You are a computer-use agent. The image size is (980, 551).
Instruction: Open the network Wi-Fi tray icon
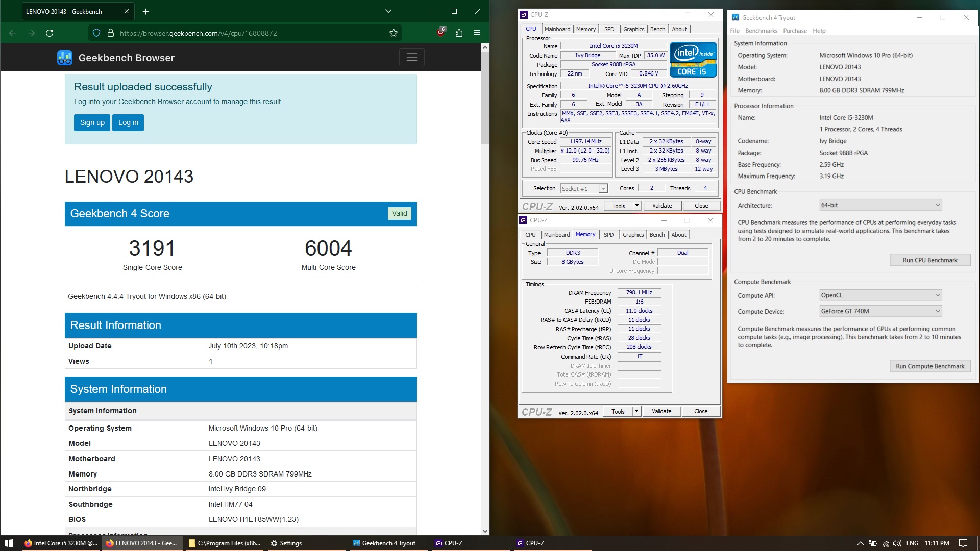click(x=885, y=543)
